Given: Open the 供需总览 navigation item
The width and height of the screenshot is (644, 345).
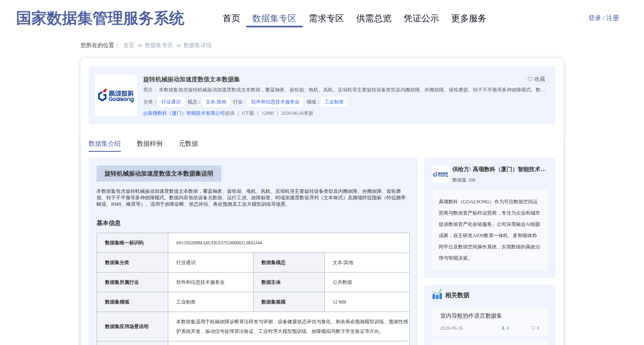Looking at the screenshot, I should point(374,19).
